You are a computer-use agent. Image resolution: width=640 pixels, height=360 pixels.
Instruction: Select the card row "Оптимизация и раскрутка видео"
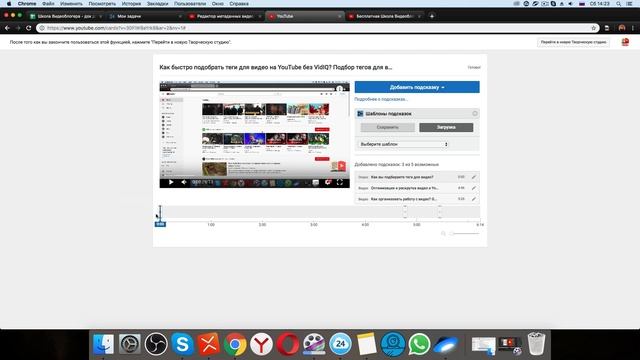click(417, 188)
